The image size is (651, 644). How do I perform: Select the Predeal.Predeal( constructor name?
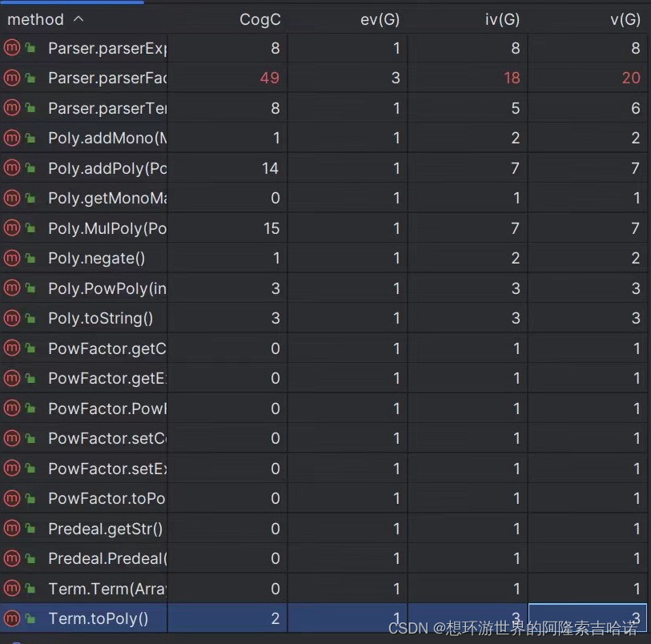[107, 558]
